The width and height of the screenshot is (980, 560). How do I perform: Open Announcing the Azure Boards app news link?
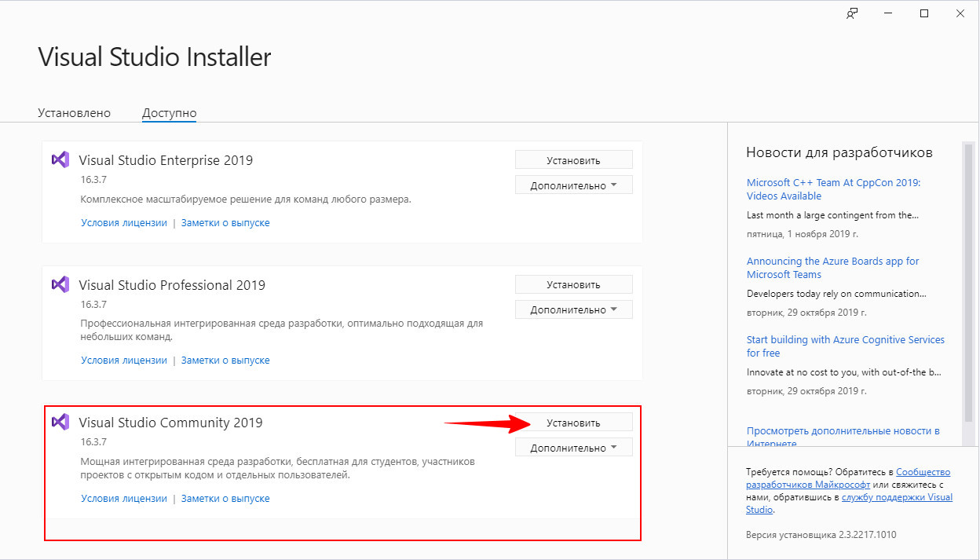(x=832, y=268)
